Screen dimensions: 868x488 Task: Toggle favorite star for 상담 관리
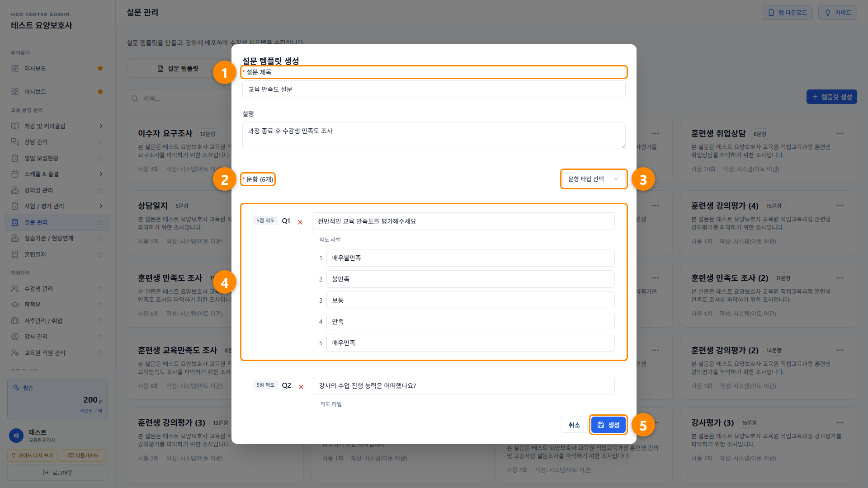click(x=100, y=142)
